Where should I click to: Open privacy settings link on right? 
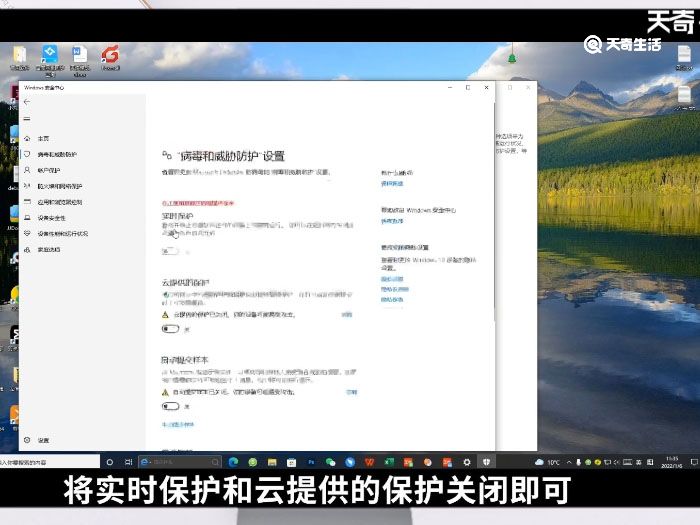point(392,279)
